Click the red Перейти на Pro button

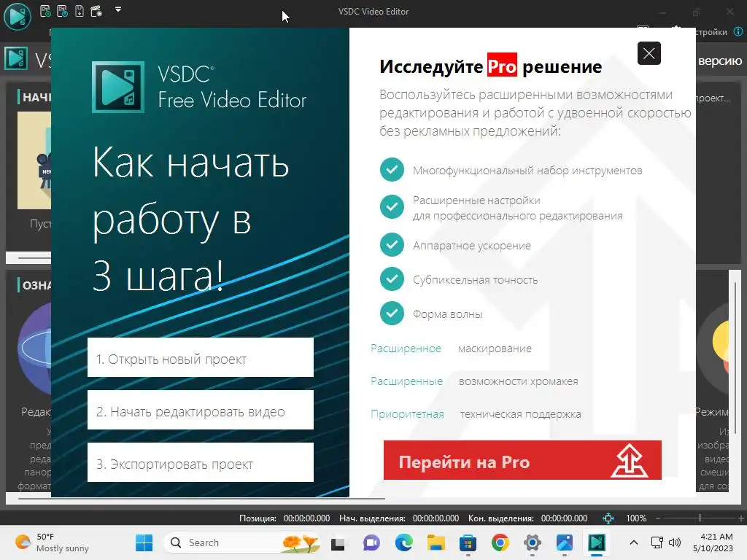click(x=522, y=461)
